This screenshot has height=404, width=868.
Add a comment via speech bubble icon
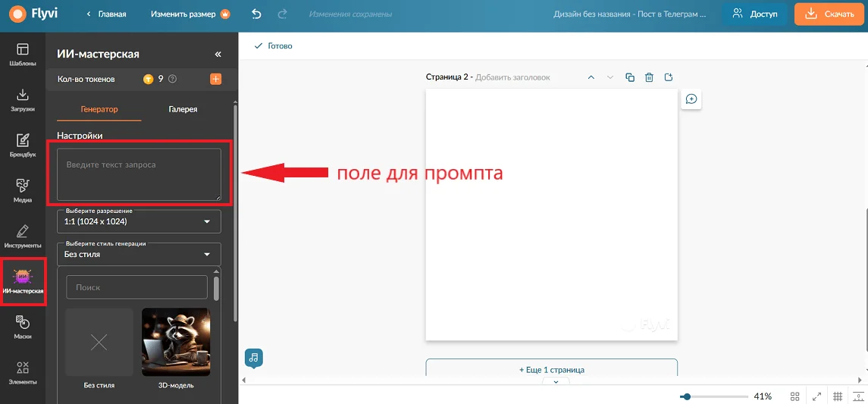pyautogui.click(x=691, y=99)
